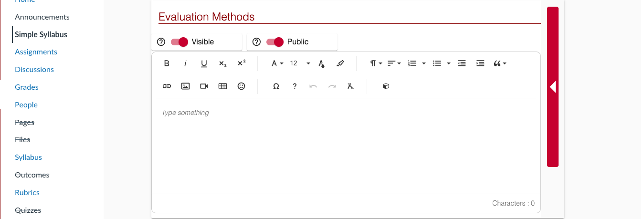Insert an image into the editor

pyautogui.click(x=185, y=86)
